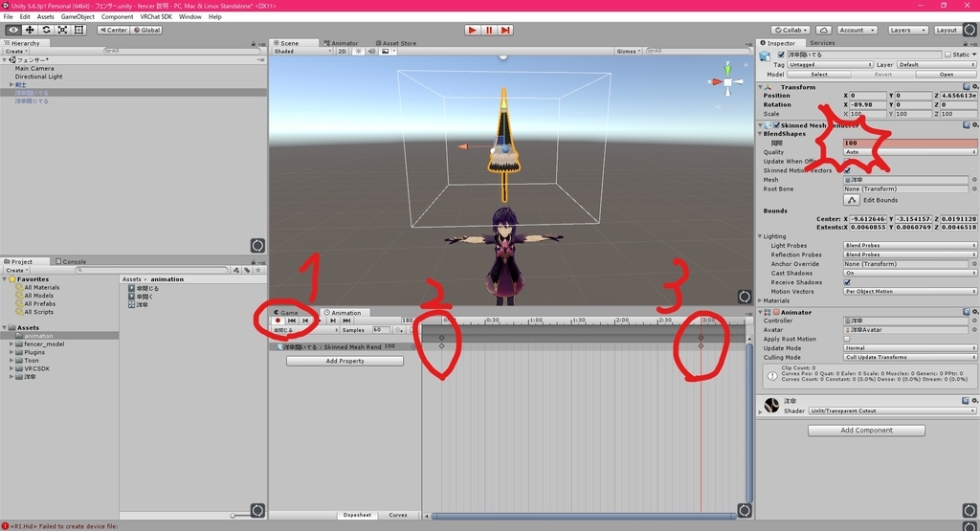Open the Tag Untagged dropdown
Viewport: 980px width, 531px height.
click(830, 64)
